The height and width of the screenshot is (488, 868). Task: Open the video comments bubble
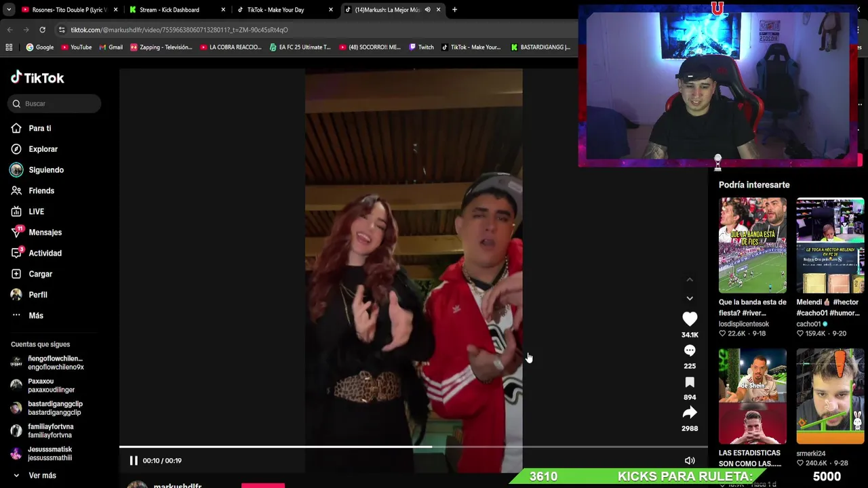(x=690, y=350)
